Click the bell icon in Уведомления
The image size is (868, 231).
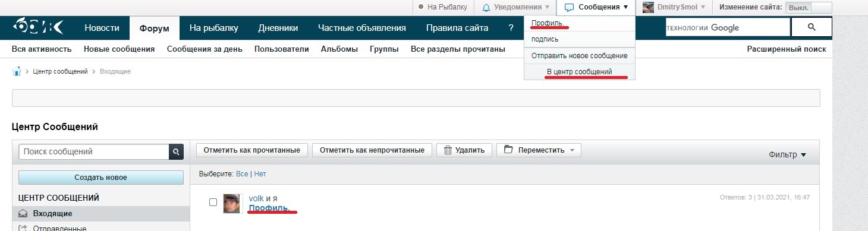coord(486,8)
